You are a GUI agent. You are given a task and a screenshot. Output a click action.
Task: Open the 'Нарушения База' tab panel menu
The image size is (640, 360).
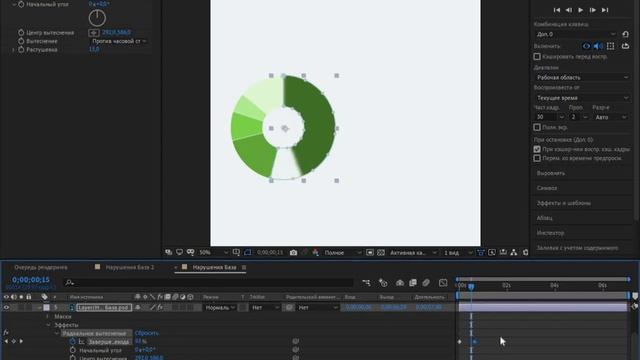(244, 267)
